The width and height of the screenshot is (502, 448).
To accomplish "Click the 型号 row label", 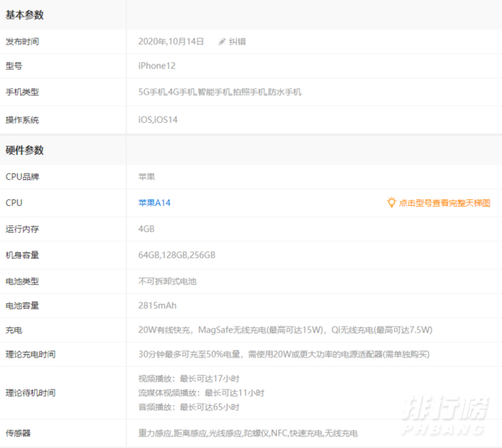I will (x=13, y=66).
